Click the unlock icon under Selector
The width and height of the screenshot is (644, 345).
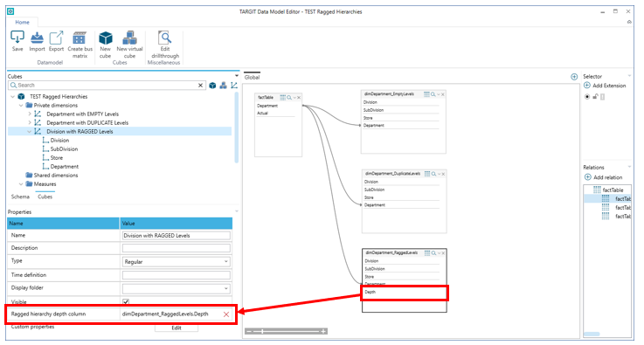[595, 97]
